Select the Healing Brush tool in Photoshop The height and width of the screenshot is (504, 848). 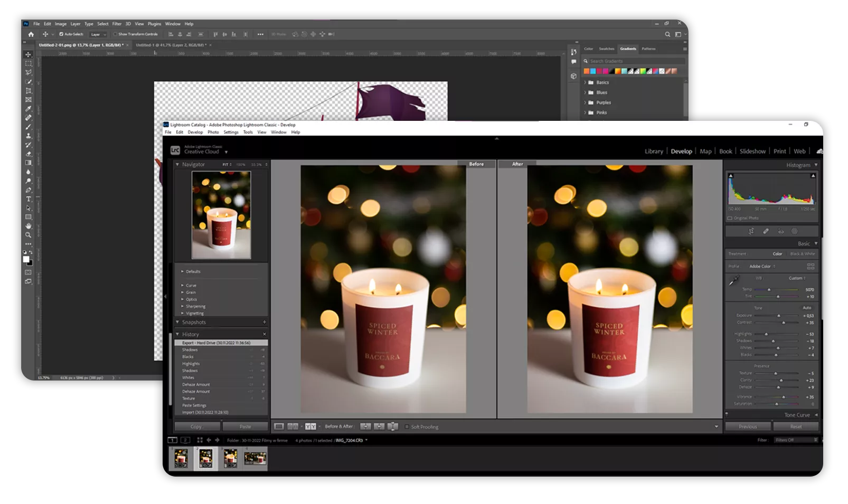click(x=29, y=118)
